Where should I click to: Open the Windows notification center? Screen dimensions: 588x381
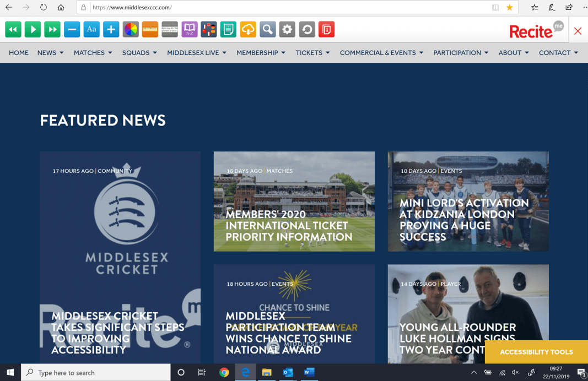click(581, 372)
